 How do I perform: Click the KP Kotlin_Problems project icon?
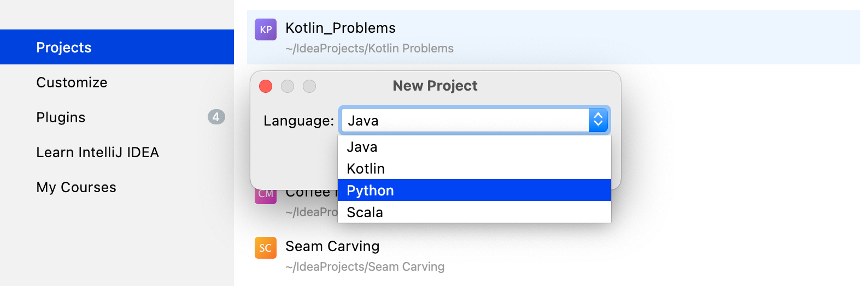[266, 29]
